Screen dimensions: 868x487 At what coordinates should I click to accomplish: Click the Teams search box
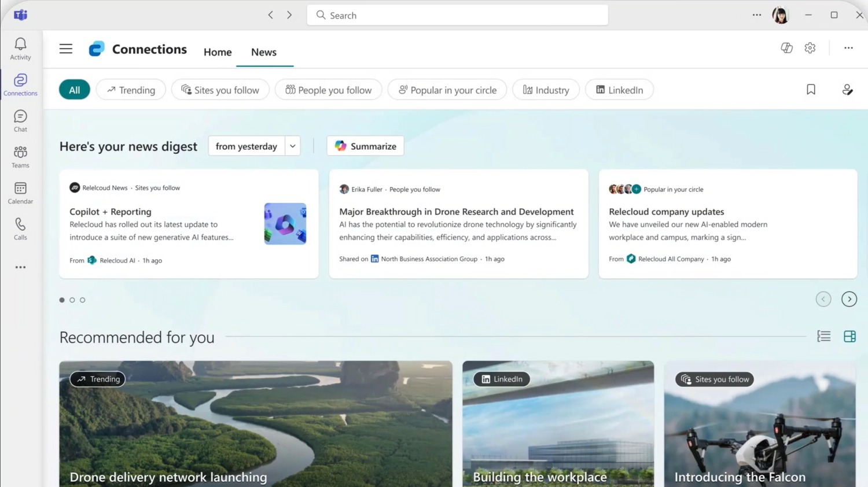pyautogui.click(x=457, y=15)
